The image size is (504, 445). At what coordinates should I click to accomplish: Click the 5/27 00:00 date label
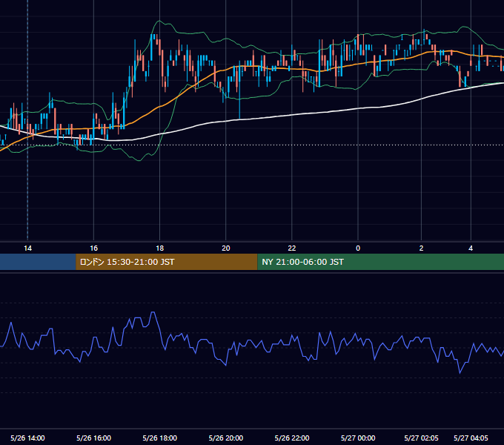(x=358, y=438)
